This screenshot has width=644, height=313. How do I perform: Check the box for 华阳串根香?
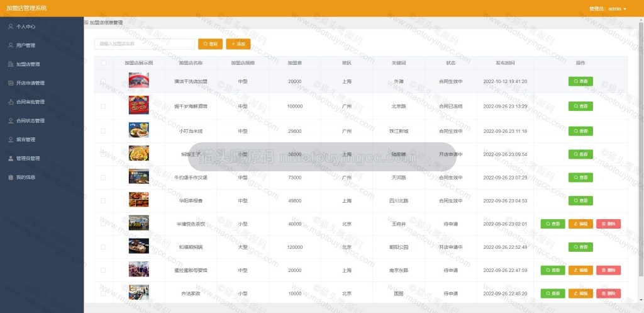103,201
